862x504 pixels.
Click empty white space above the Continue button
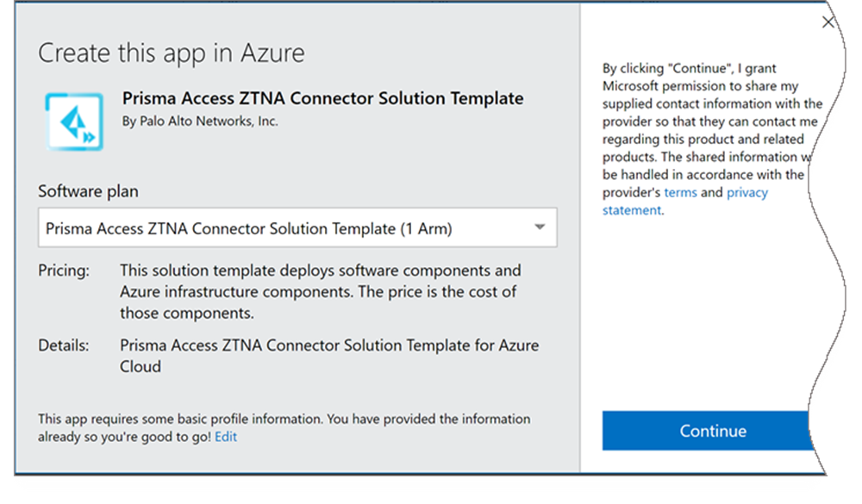pos(707,327)
